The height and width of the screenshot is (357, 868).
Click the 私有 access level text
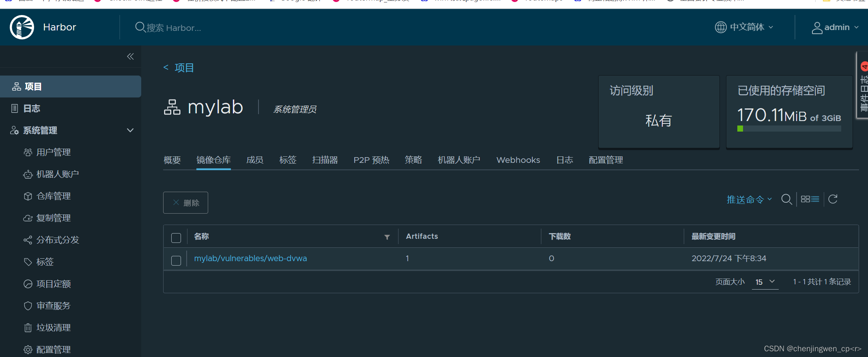click(659, 121)
